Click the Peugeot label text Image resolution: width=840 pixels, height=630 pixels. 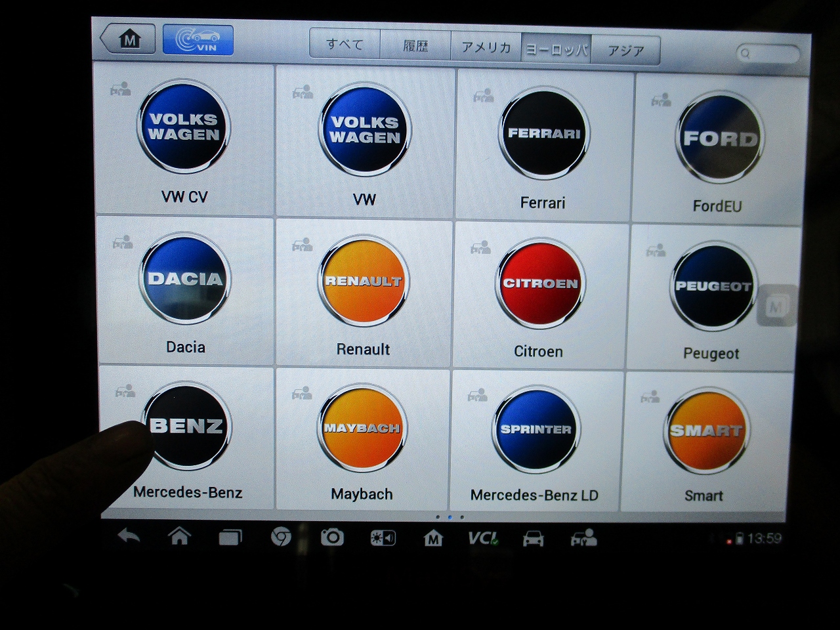coord(711,354)
